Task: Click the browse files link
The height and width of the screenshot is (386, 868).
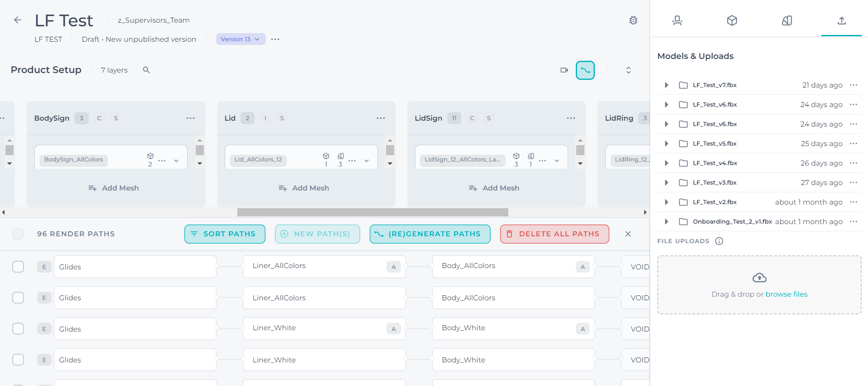Action: [x=786, y=294]
